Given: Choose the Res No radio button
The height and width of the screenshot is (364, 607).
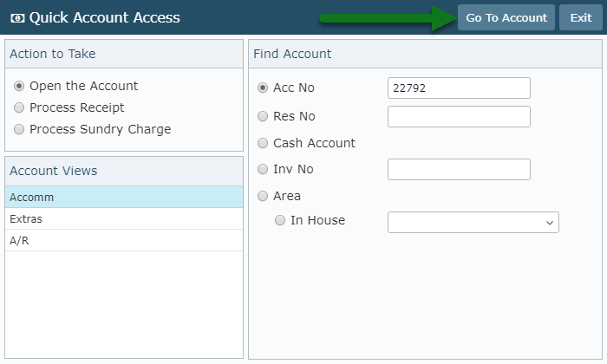Looking at the screenshot, I should [x=263, y=116].
